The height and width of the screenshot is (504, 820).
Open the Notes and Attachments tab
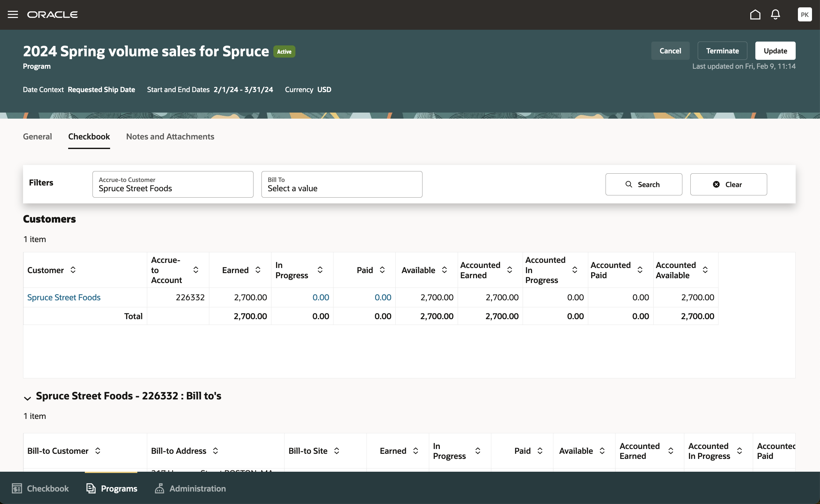pos(170,136)
